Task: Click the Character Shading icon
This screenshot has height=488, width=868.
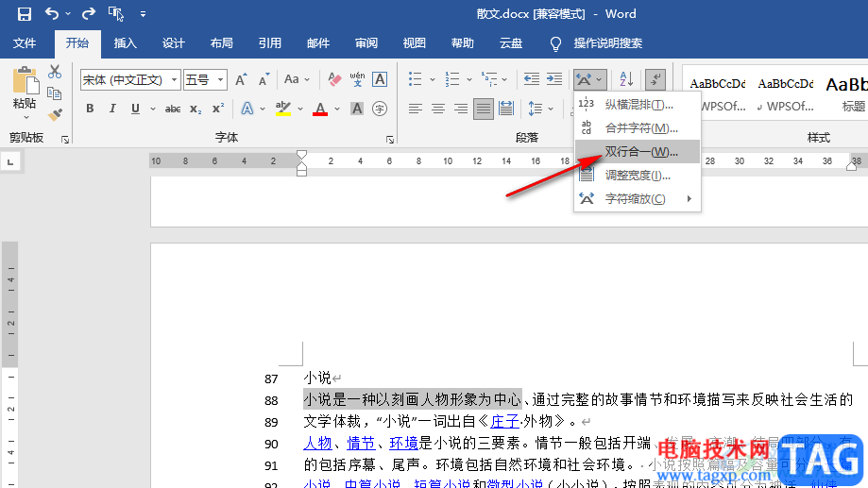Action: click(x=357, y=109)
